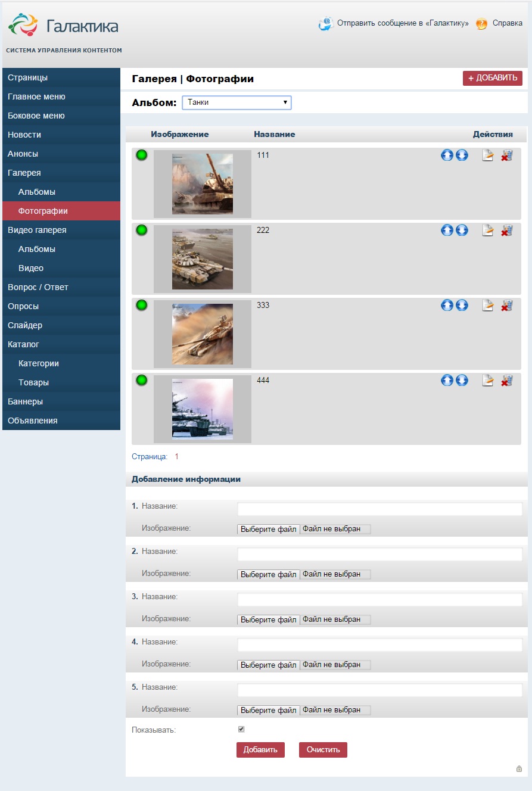Image resolution: width=532 pixels, height=791 pixels.
Task: Move photo 333 up in order
Action: 447,306
